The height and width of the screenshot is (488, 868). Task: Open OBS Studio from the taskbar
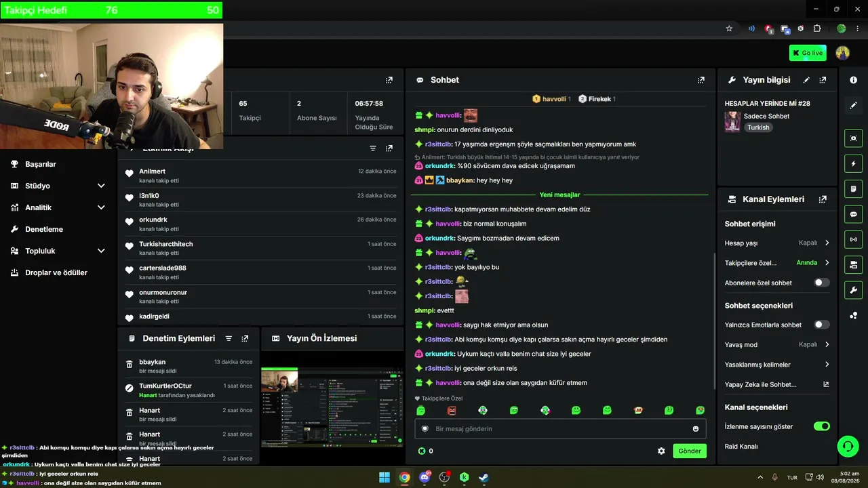pos(444,477)
